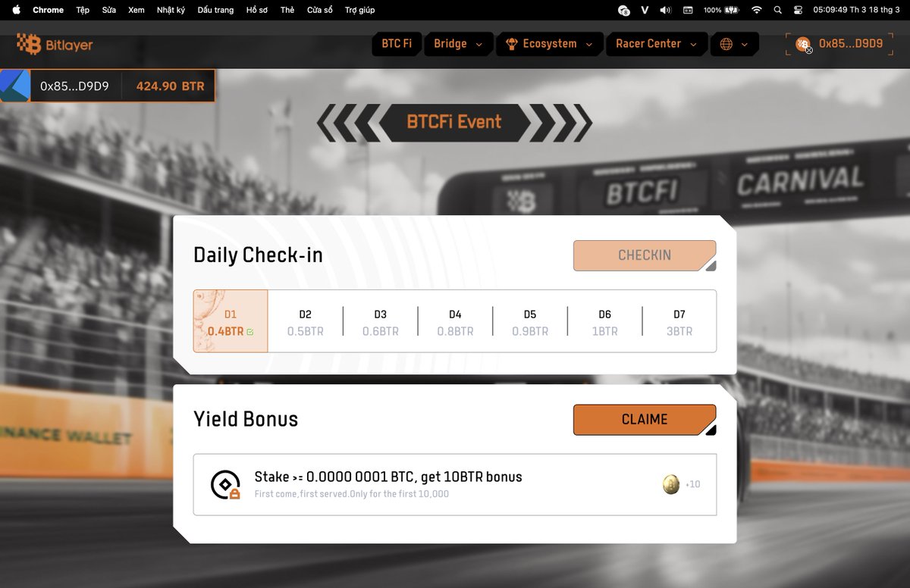
Task: Open the Apple menu
Action: point(16,10)
